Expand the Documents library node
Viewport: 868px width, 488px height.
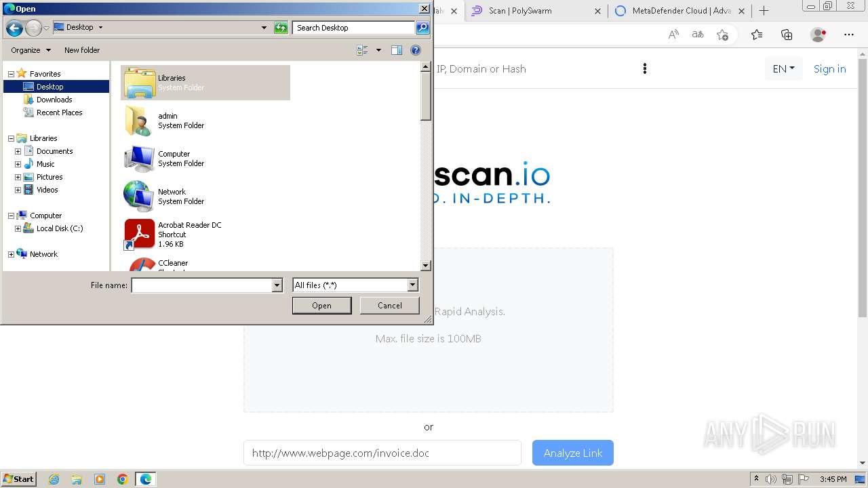click(x=18, y=151)
